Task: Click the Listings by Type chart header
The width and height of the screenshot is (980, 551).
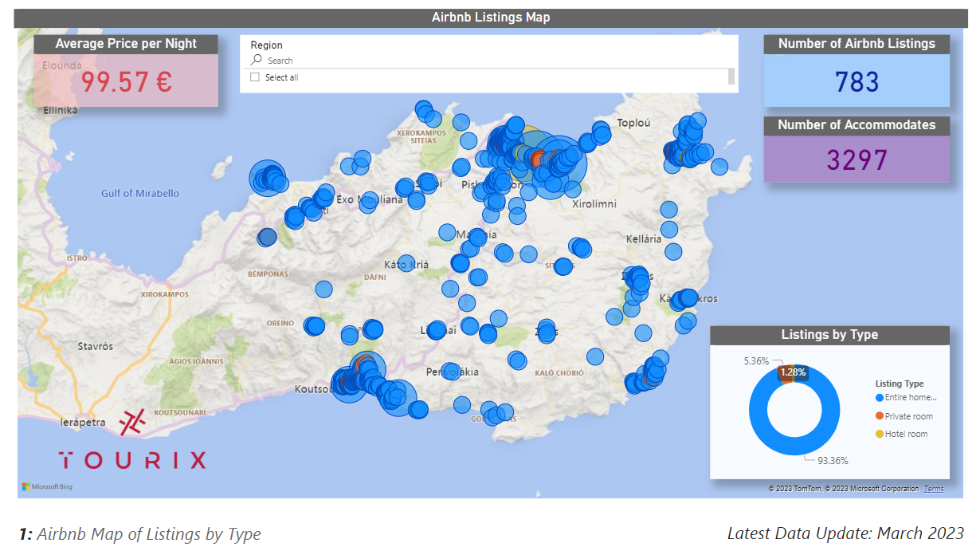Action: click(x=829, y=335)
